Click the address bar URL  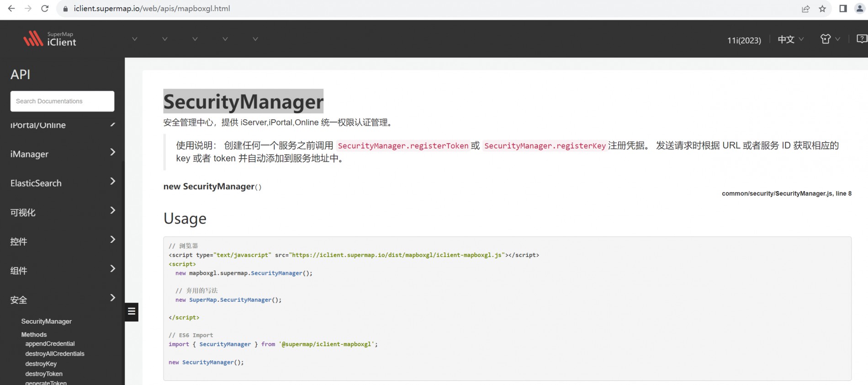coord(152,9)
